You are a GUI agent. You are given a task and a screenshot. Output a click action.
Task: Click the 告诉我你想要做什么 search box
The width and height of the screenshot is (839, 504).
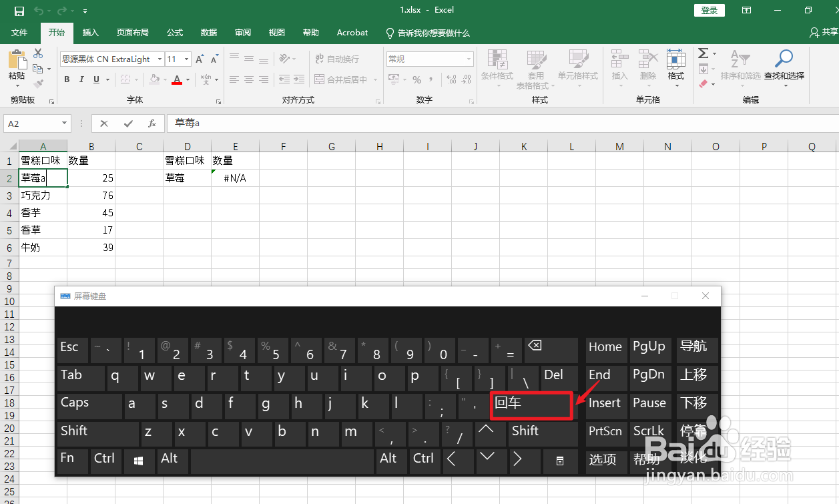pyautogui.click(x=428, y=33)
